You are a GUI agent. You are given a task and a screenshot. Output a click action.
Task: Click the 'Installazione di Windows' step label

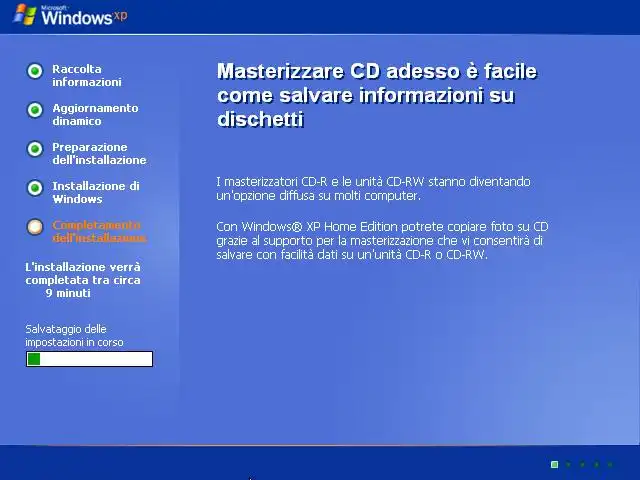click(x=96, y=192)
